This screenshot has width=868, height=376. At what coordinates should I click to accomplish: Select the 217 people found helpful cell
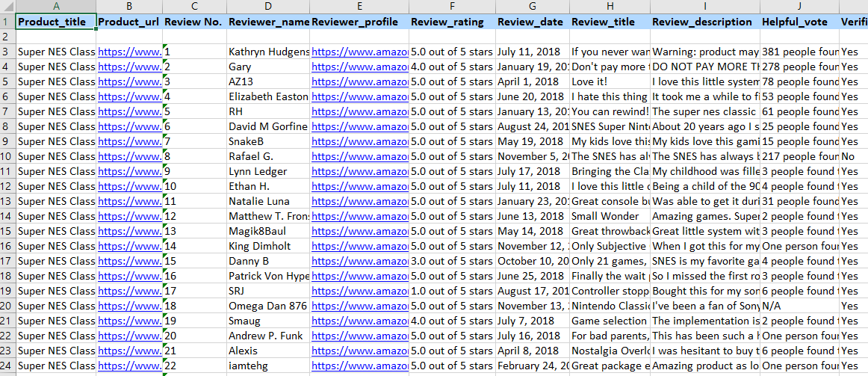point(799,156)
